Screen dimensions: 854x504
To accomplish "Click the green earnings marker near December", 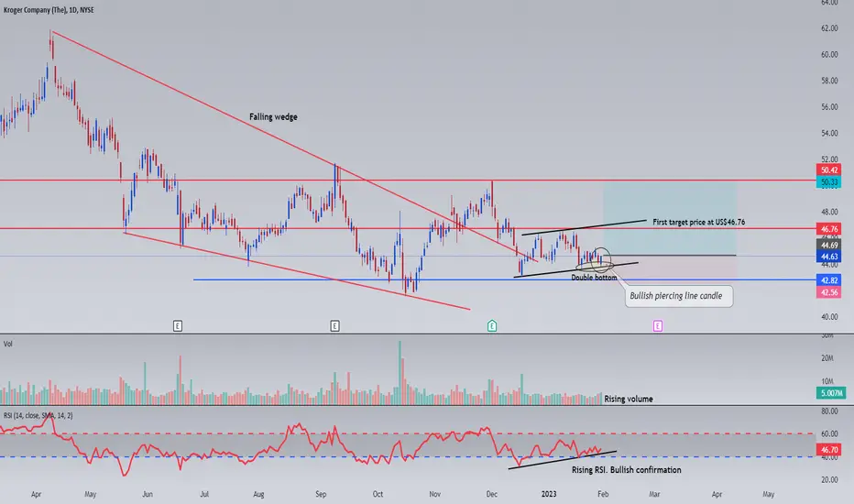I will click(492, 326).
